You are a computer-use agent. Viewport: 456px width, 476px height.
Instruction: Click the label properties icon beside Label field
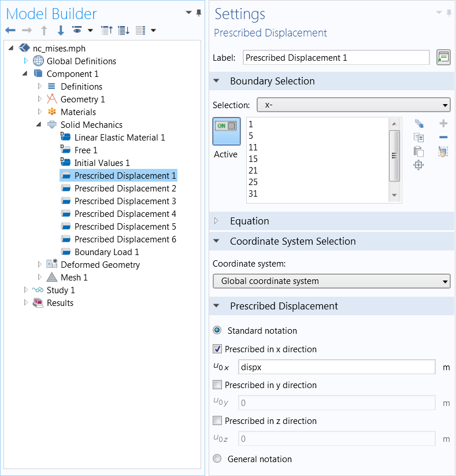pyautogui.click(x=443, y=57)
